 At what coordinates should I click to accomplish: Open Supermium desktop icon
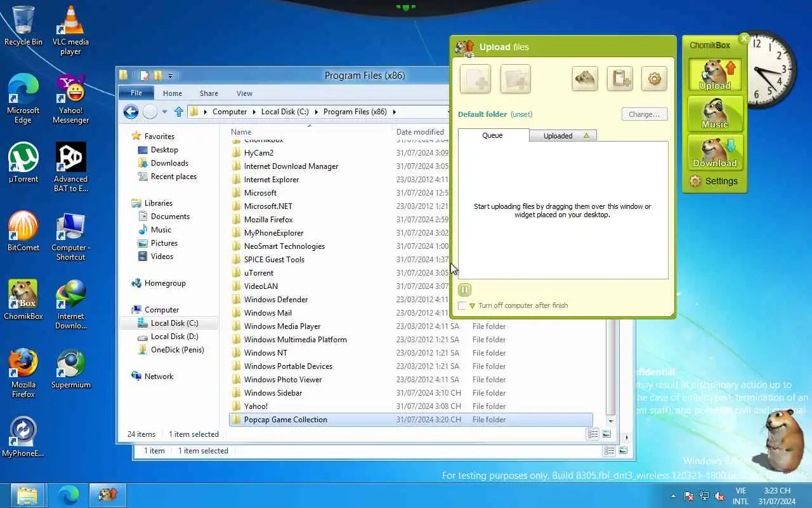[x=70, y=368]
